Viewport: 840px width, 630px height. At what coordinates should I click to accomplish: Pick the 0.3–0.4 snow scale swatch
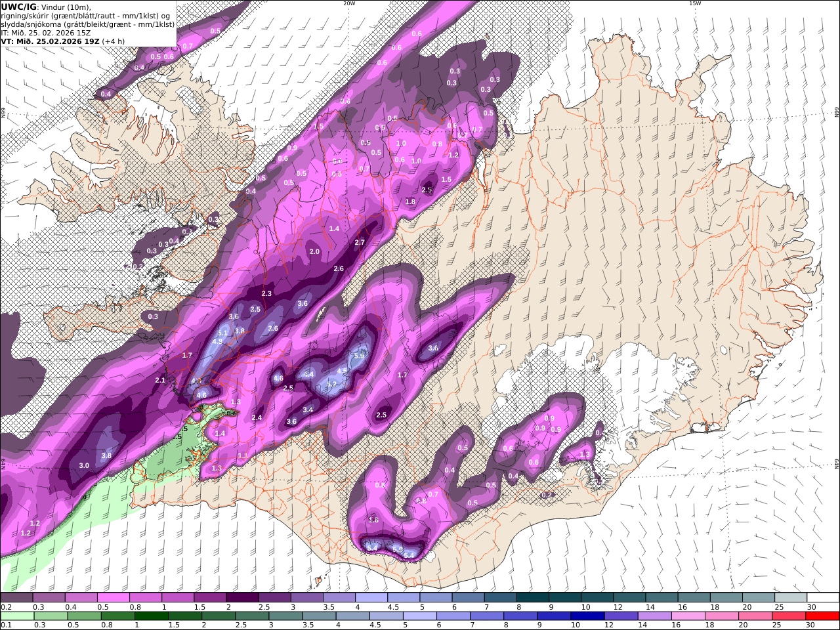49,597
